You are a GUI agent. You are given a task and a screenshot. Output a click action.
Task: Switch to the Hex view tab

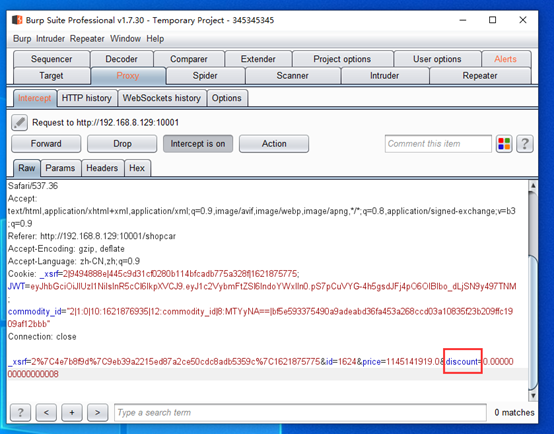click(x=137, y=168)
